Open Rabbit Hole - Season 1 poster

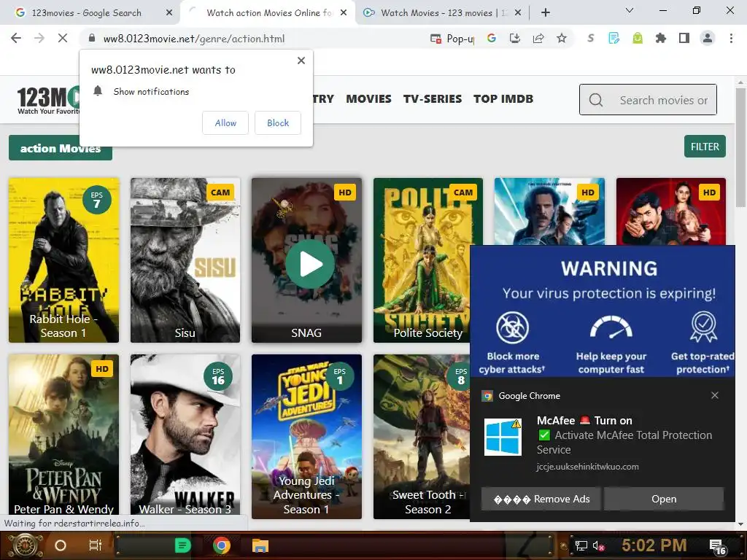tap(64, 260)
